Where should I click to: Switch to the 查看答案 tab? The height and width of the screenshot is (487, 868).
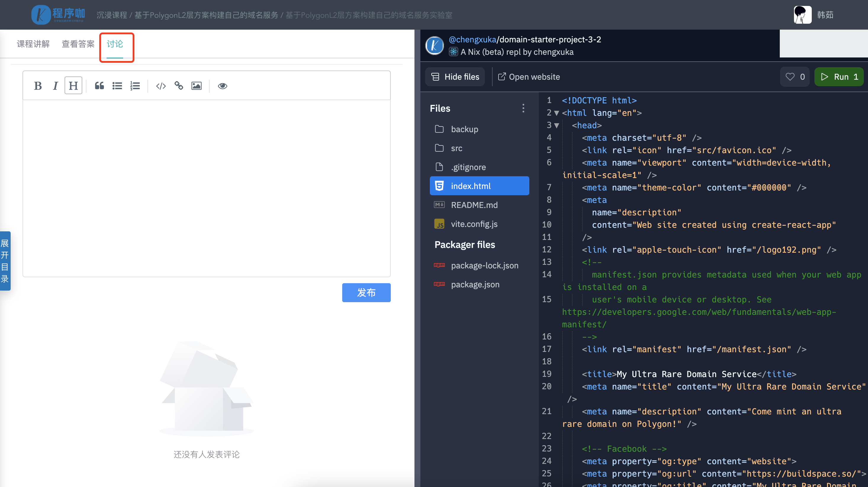tap(78, 44)
